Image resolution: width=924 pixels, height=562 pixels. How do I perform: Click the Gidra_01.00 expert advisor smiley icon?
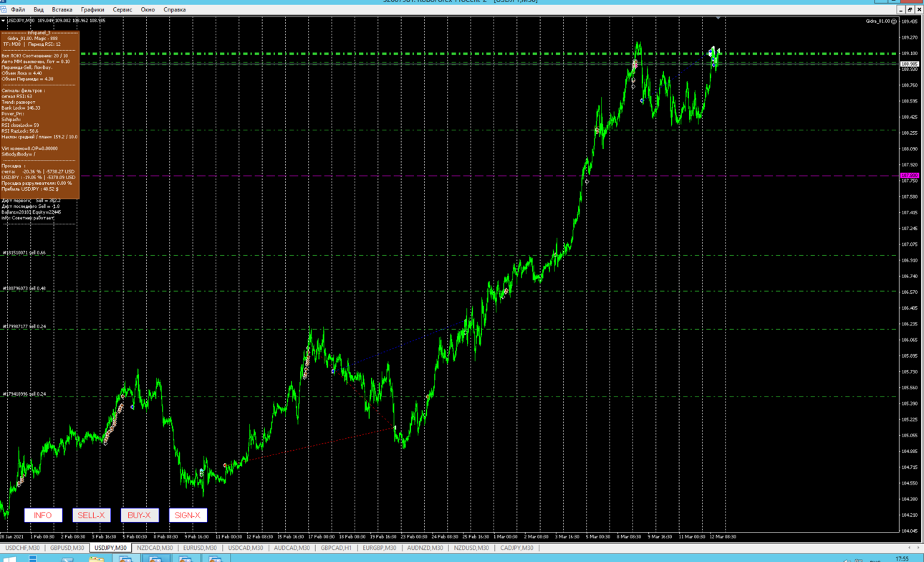(894, 22)
